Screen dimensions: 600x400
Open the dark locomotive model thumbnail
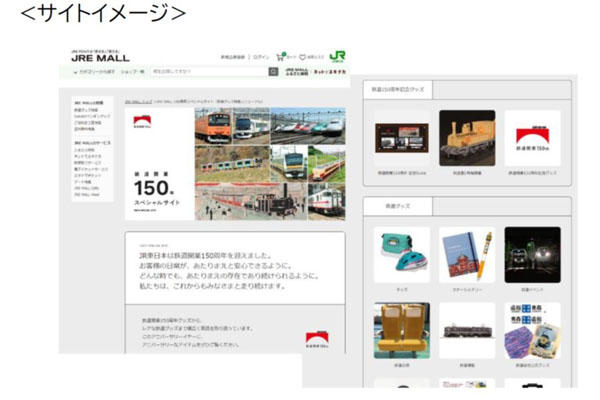click(467, 331)
